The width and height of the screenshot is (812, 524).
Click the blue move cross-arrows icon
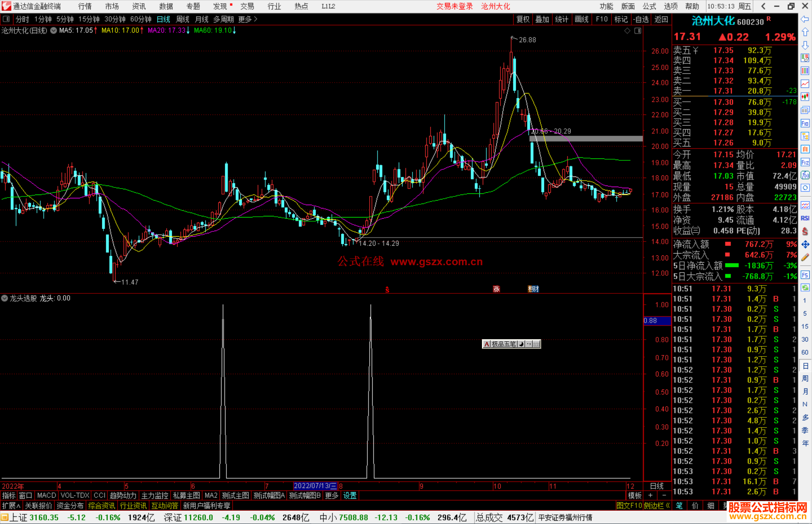tap(805, 245)
